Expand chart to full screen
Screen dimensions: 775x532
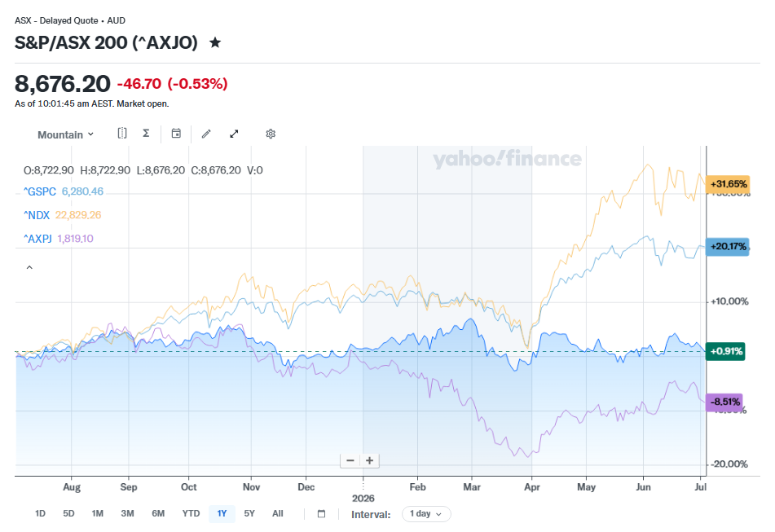(x=234, y=134)
